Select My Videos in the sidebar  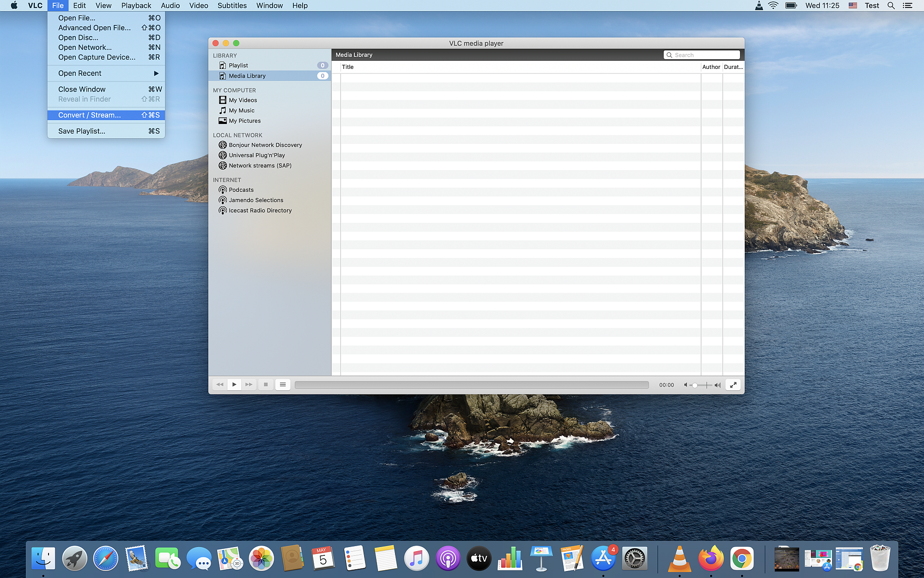243,100
